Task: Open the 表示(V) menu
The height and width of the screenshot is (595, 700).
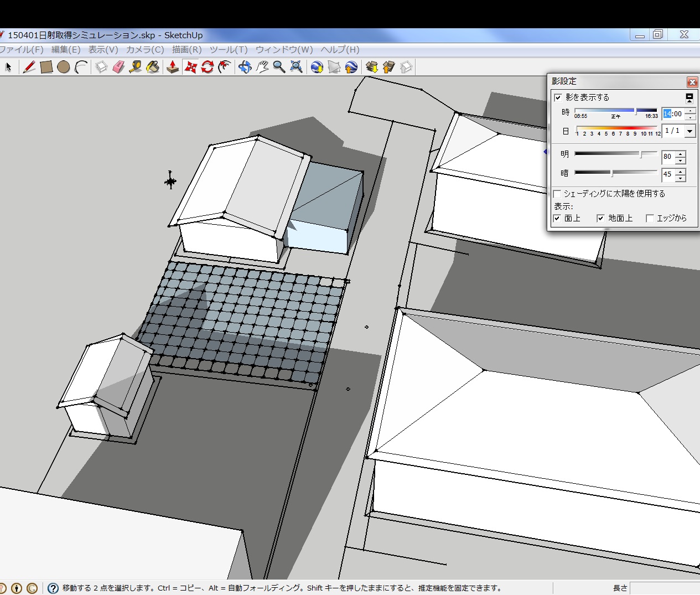Action: [x=103, y=50]
